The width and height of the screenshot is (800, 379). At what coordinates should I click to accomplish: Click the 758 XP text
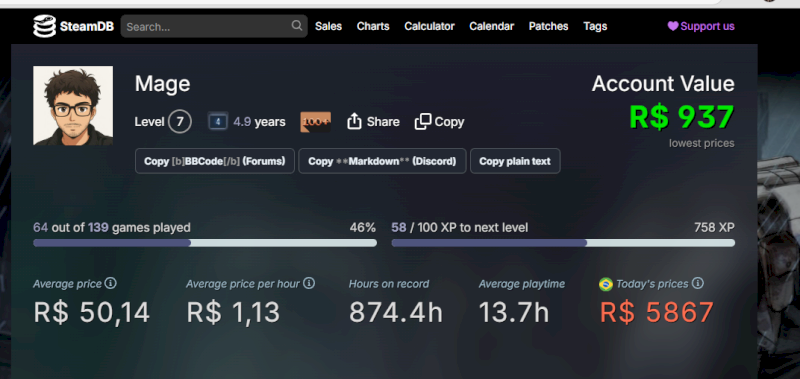point(714,228)
